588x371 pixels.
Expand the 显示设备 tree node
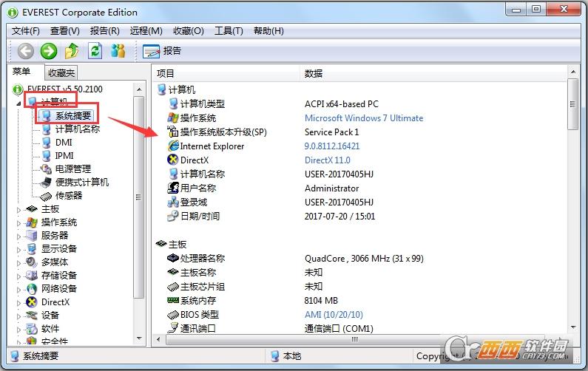pos(18,250)
